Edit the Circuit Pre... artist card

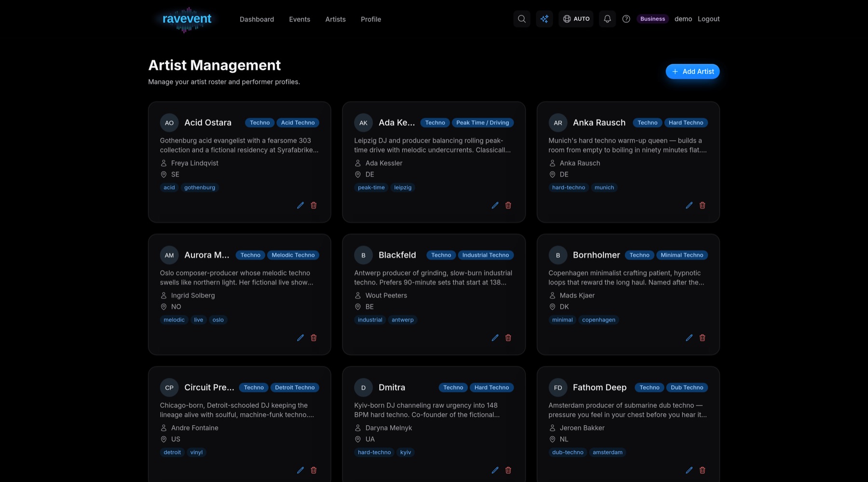tap(300, 470)
